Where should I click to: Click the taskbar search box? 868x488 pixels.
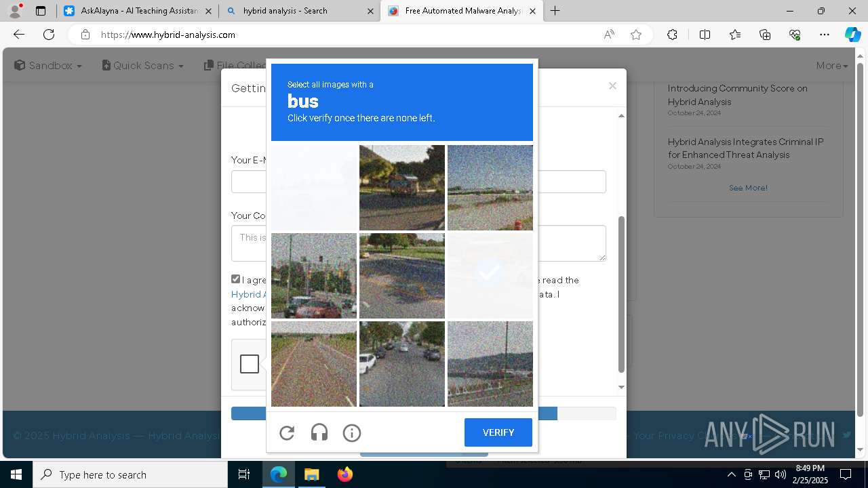pos(130,474)
